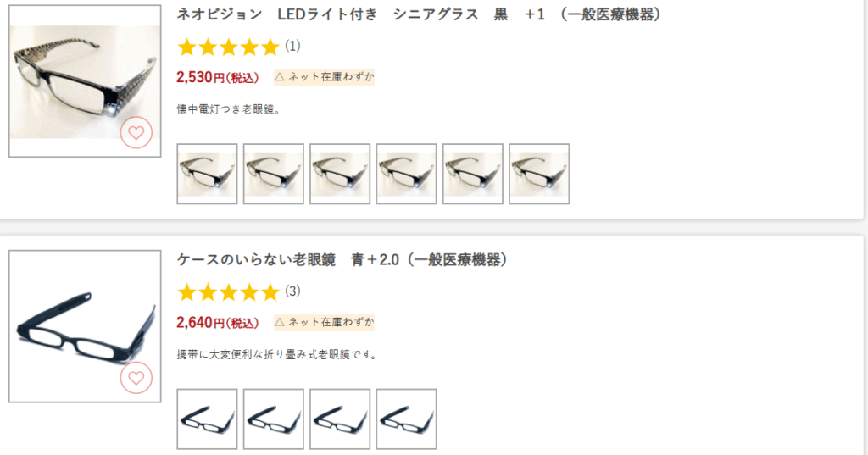Select first thumbnail of LED glasses
The image size is (868, 455).
point(207,174)
